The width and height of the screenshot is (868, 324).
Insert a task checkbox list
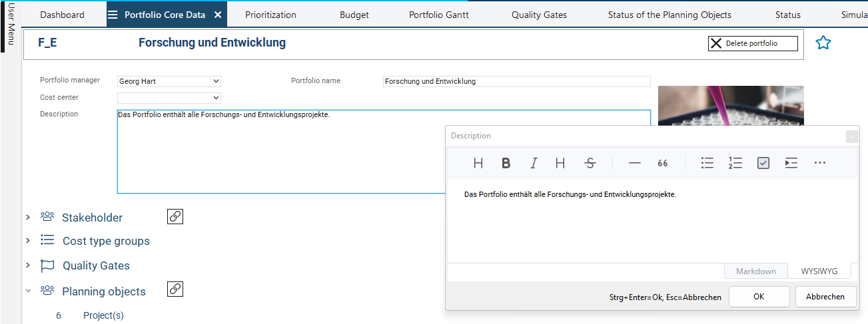(x=763, y=163)
